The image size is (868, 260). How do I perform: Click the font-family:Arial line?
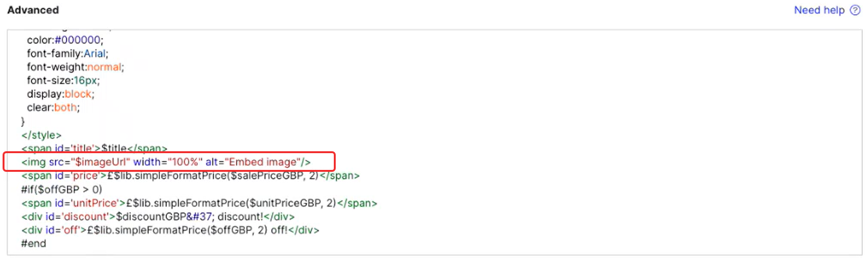[x=68, y=53]
